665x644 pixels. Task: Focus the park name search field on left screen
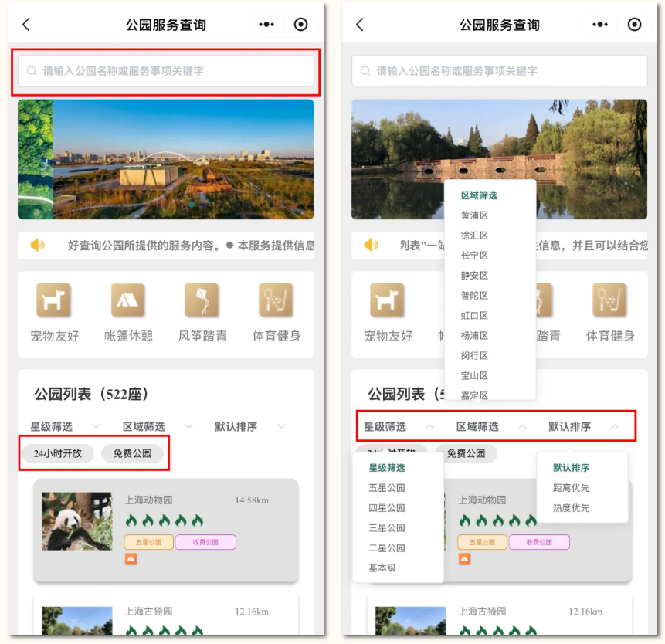166,71
